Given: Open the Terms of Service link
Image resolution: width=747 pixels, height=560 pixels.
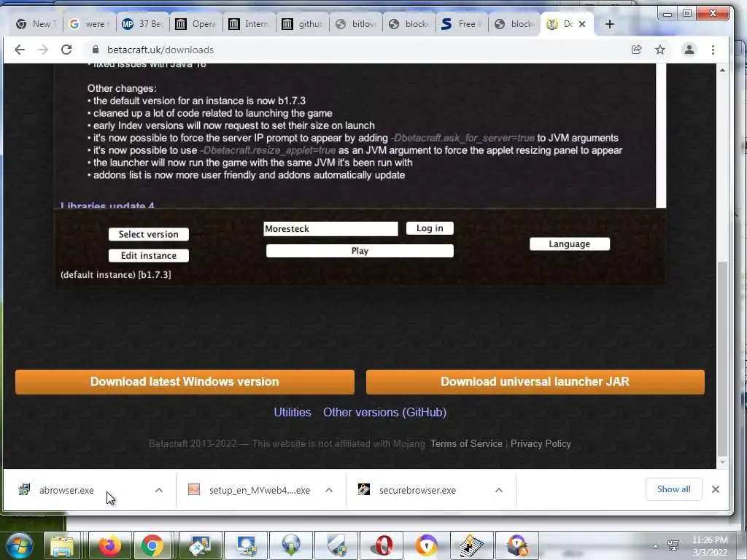Looking at the screenshot, I should pos(466,444).
